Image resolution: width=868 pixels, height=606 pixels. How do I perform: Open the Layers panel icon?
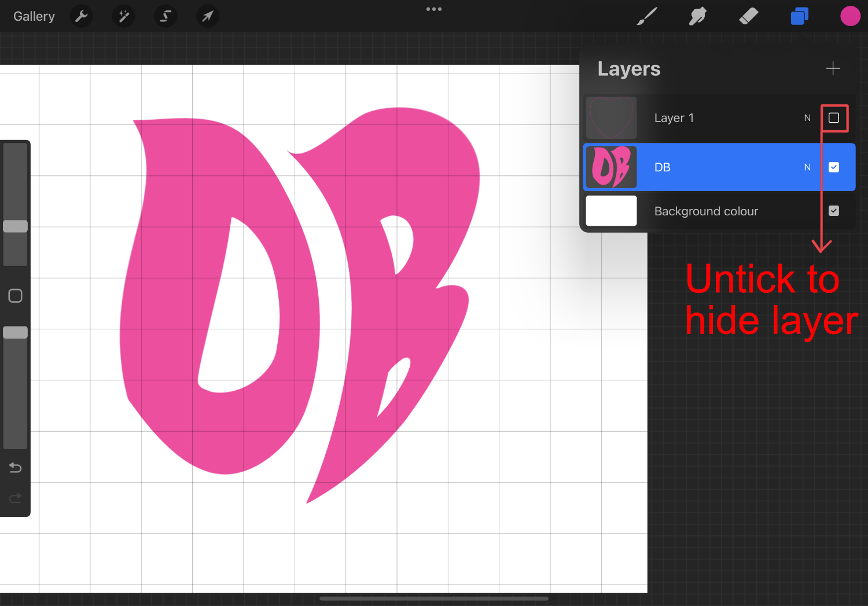(x=799, y=16)
